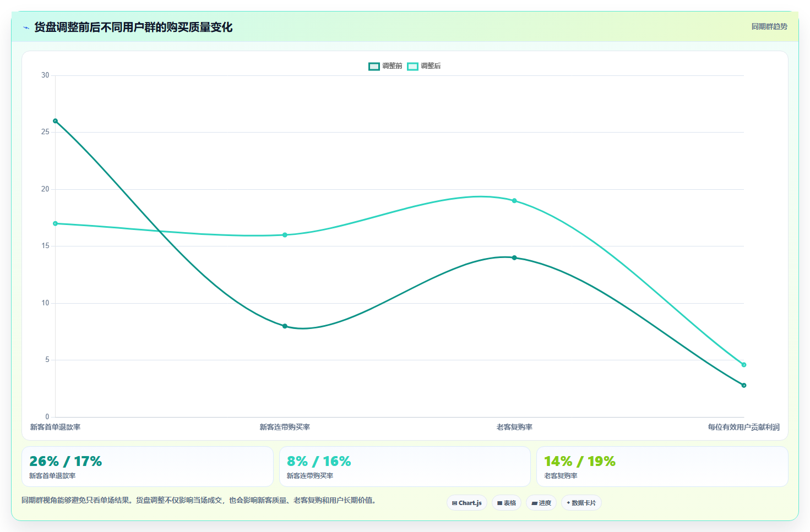Click the x-axis label 每位有效用户贡献利润
The height and width of the screenshot is (532, 810).
click(x=744, y=427)
